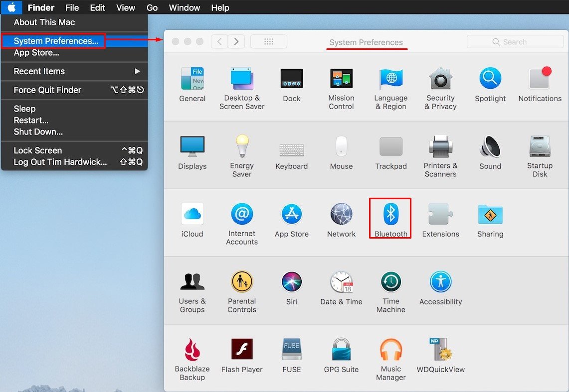569x392 pixels.
Task: Click the Show All grid button
Action: 268,42
